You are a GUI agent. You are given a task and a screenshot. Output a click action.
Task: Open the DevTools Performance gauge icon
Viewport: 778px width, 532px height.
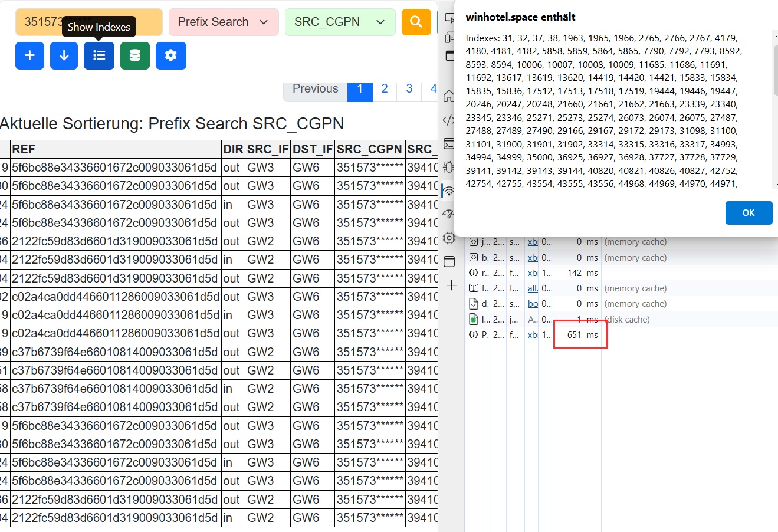coord(449,214)
